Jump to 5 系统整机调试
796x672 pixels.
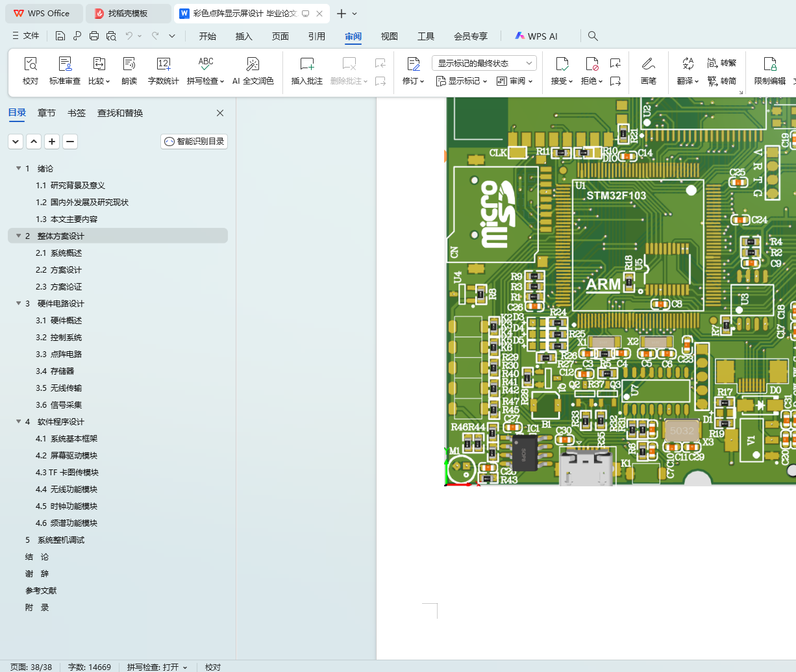[x=55, y=540]
